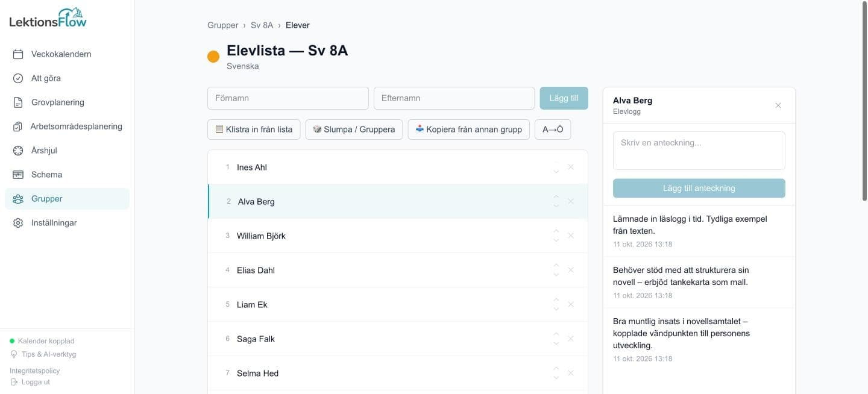Move Elias Dahl up one position

556,265
